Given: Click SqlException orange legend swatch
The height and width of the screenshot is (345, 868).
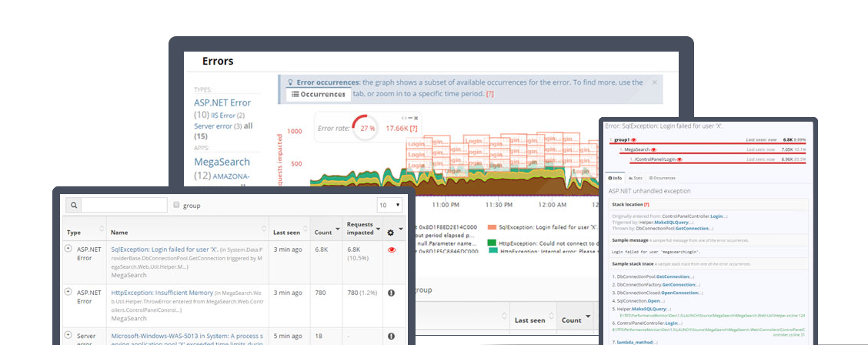Looking at the screenshot, I should point(491,228).
